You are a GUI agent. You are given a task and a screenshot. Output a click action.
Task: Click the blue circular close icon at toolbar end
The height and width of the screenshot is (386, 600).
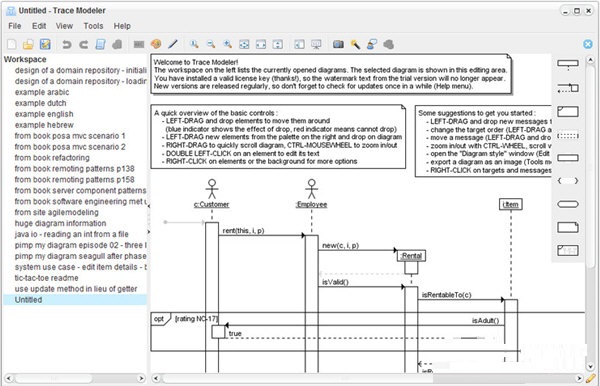tap(588, 44)
